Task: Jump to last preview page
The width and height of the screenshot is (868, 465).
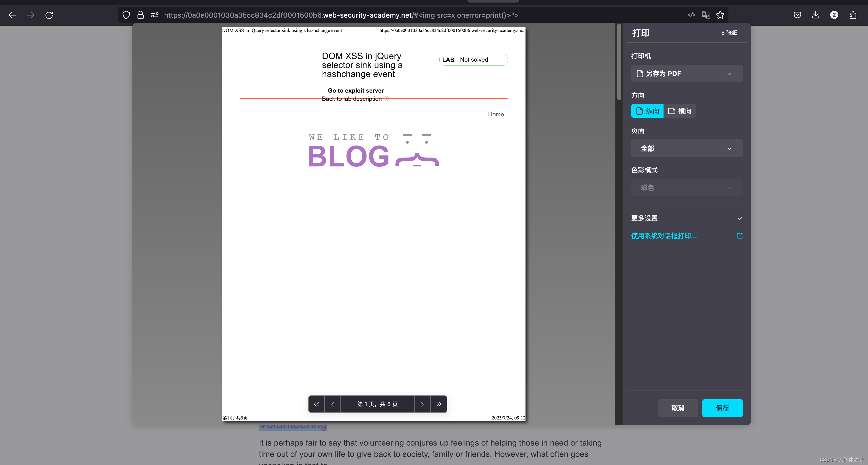Action: tap(438, 404)
